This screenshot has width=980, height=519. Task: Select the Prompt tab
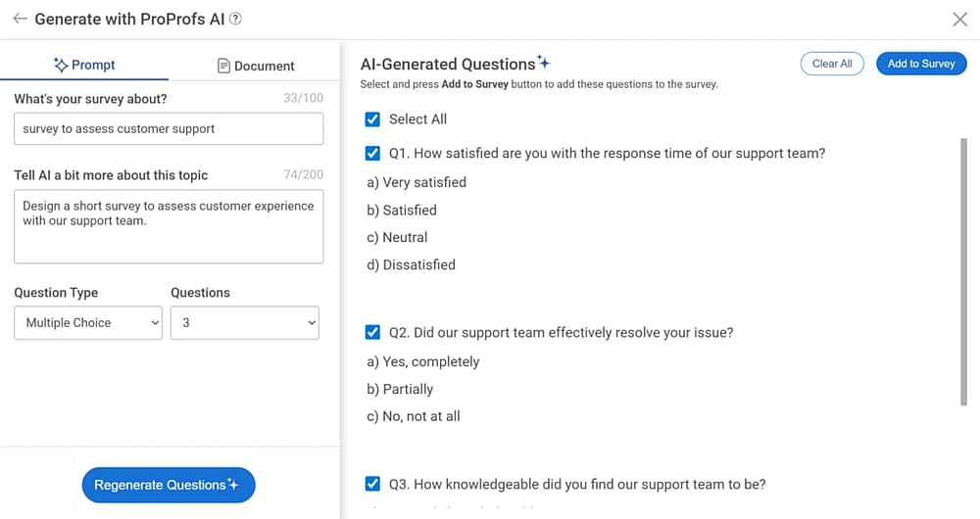pyautogui.click(x=84, y=65)
